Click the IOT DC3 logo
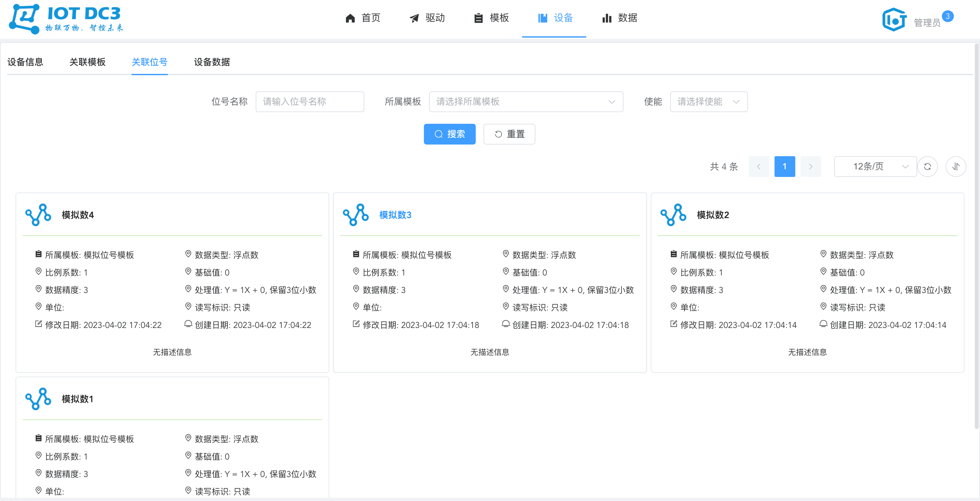Viewport: 980px width, 501px height. (x=65, y=19)
